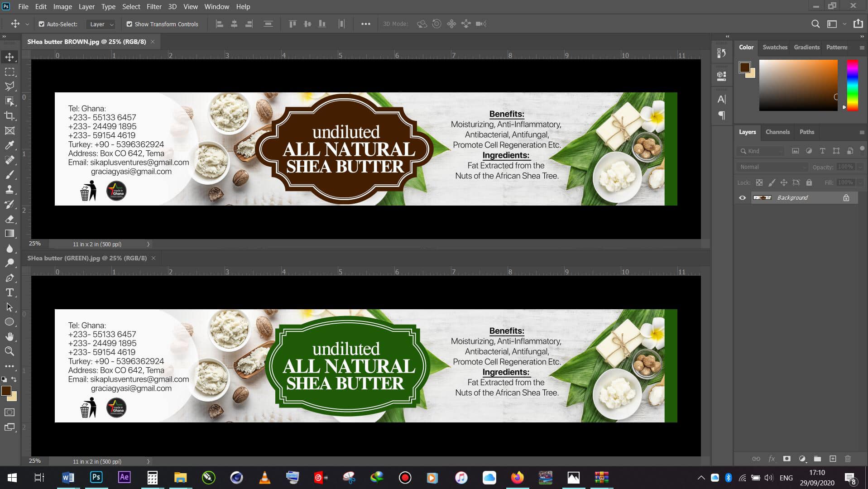Open the Color panel options menu
Image resolution: width=868 pixels, height=489 pixels.
[862, 48]
